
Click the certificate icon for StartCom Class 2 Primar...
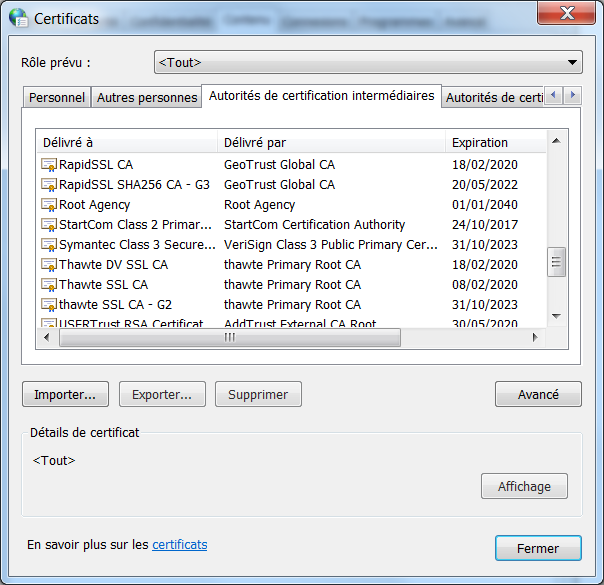[x=49, y=225]
